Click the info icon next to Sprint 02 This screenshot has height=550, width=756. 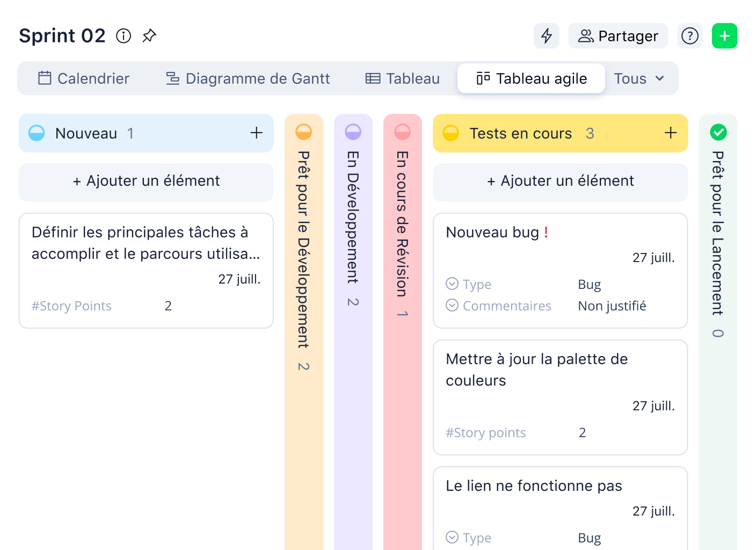[x=123, y=36]
